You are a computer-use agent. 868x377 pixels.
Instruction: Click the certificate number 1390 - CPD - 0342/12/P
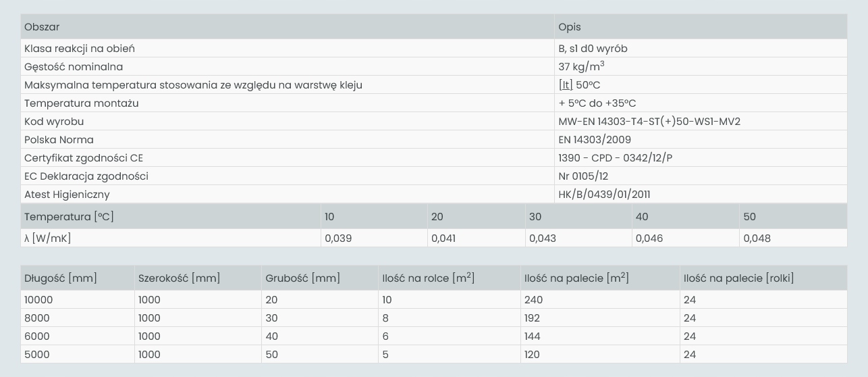click(x=616, y=158)
